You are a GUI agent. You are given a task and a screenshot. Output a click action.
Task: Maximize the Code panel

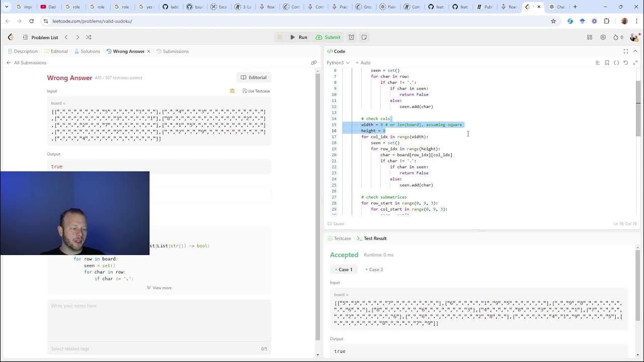click(x=626, y=51)
